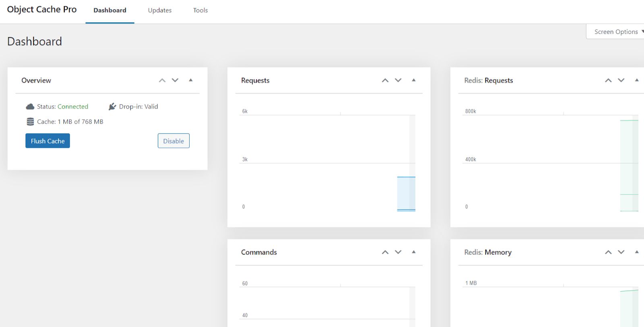The image size is (644, 327).
Task: Click the 40 label in Commands chart
Action: [245, 315]
